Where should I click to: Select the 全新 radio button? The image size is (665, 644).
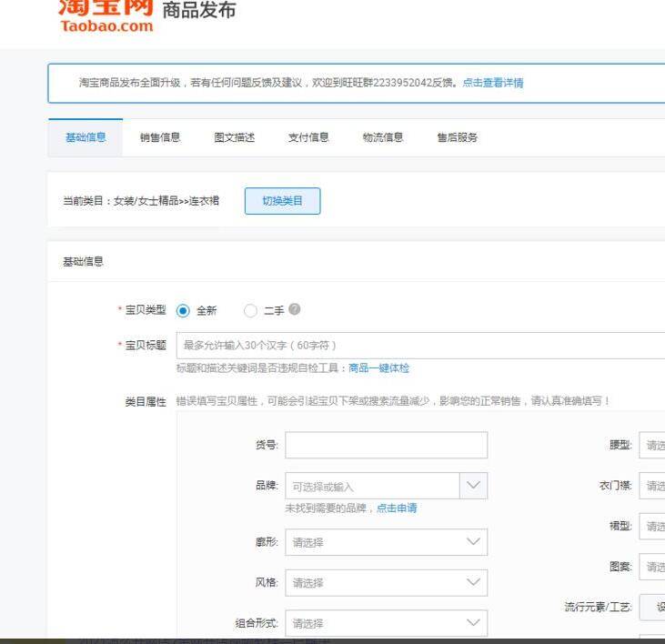[183, 311]
